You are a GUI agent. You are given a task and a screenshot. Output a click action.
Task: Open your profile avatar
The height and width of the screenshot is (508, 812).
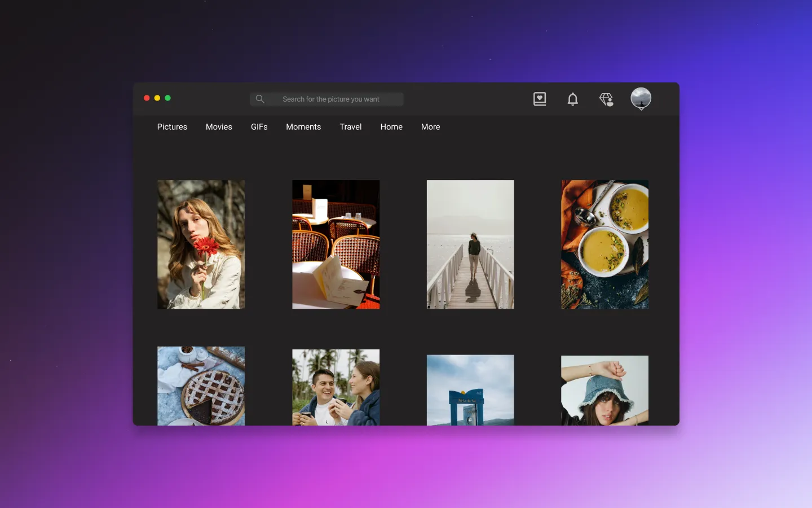641,98
